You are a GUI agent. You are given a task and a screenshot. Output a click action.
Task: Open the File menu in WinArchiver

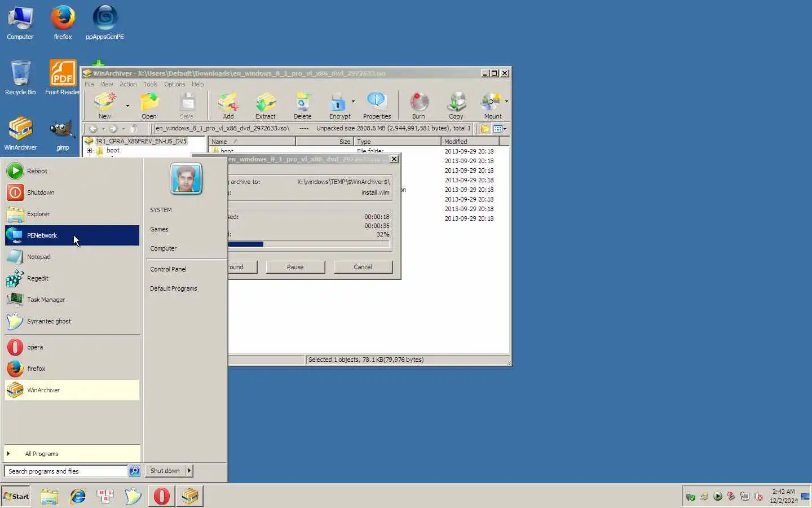[x=89, y=84]
